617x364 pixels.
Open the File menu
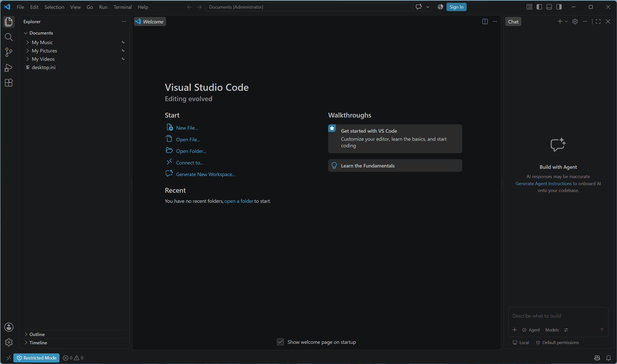click(20, 7)
